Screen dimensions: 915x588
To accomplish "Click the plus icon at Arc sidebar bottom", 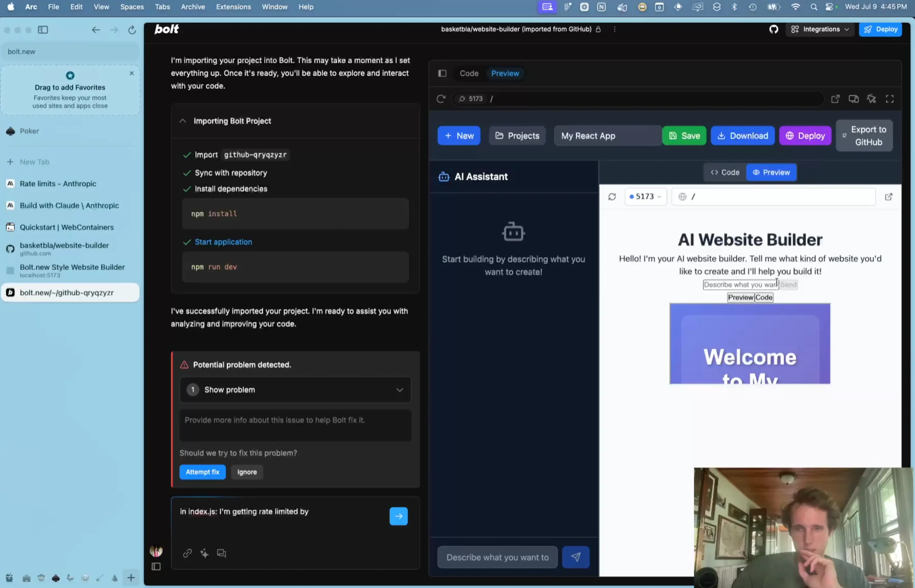I will click(x=131, y=578).
